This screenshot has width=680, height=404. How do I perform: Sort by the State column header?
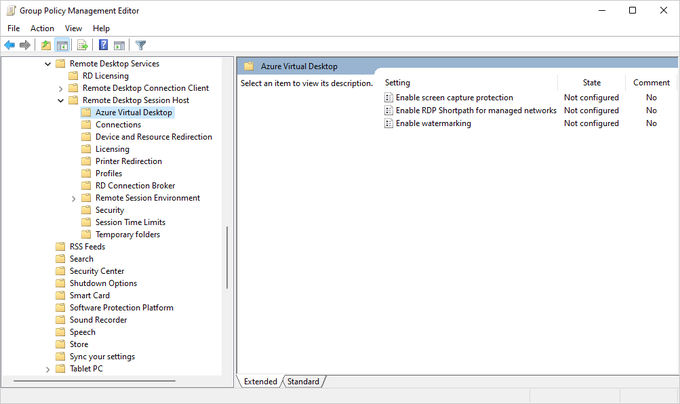coord(592,82)
